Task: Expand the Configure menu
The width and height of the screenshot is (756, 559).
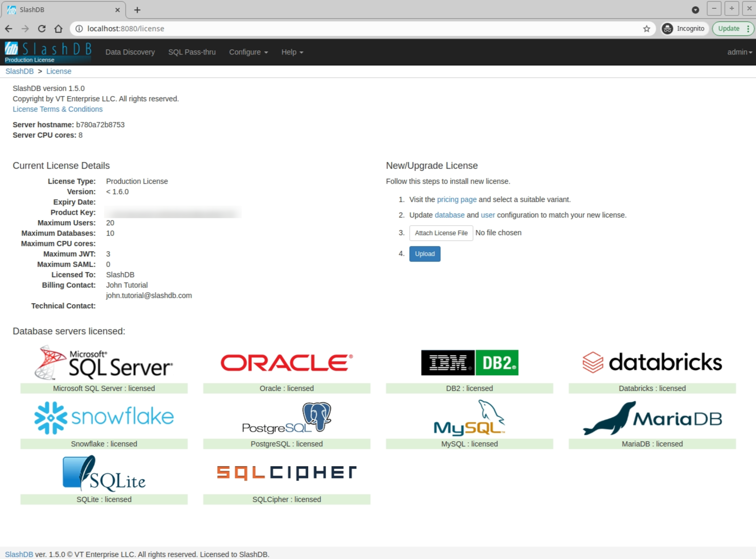Action: coord(248,52)
